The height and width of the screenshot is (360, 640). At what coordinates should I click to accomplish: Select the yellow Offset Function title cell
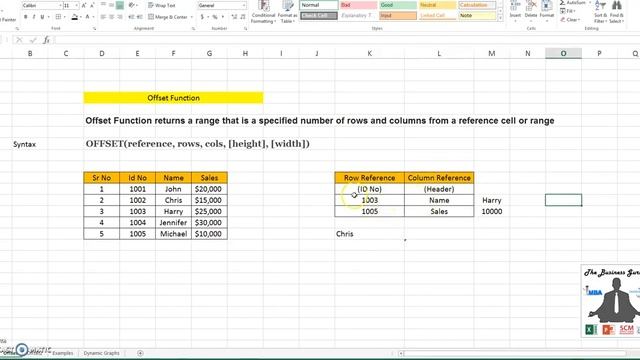click(173, 98)
